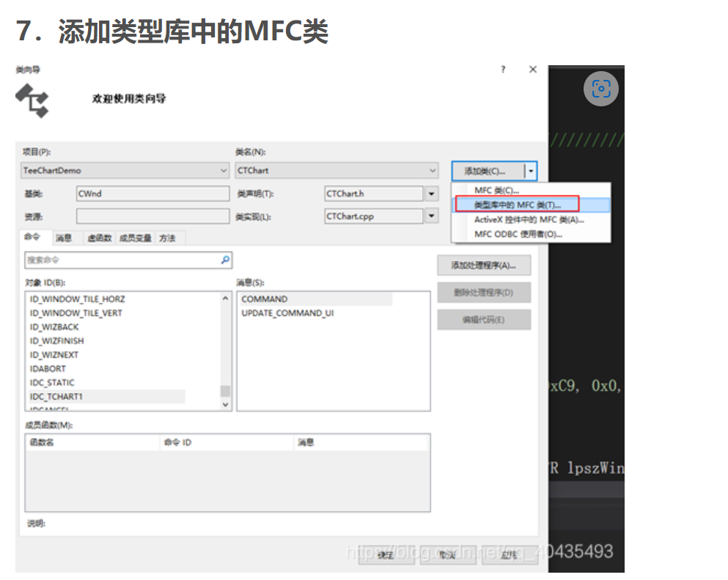Click the help question mark button
Viewport: 728px width, 580px height.
pyautogui.click(x=503, y=70)
